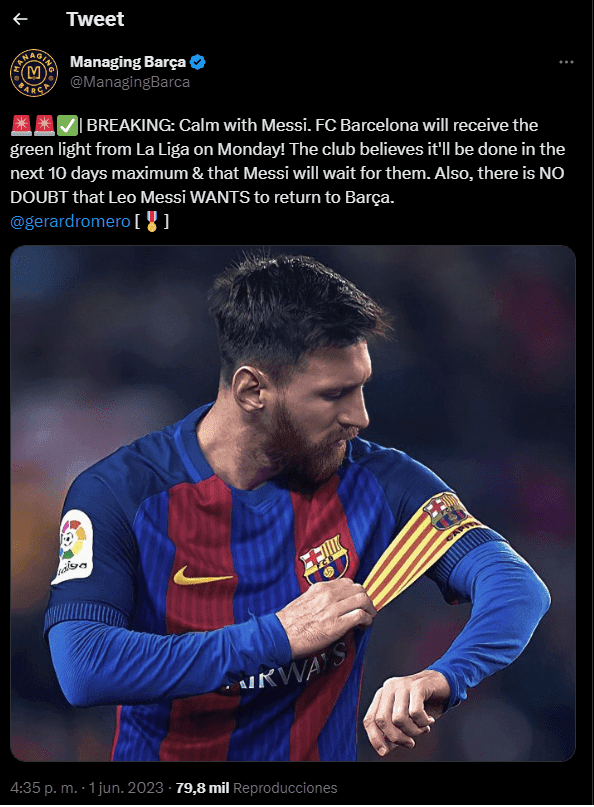Open the Managing Barça display name
594x807 pixels.
point(128,62)
